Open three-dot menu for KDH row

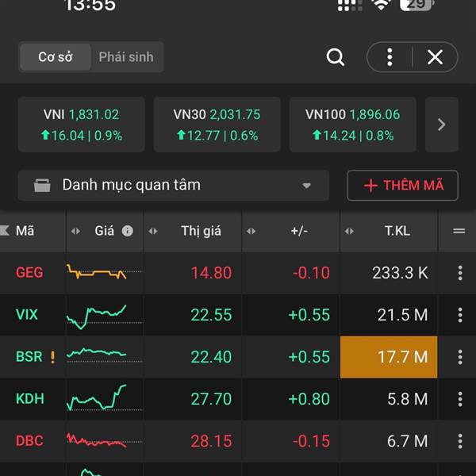pyautogui.click(x=459, y=399)
